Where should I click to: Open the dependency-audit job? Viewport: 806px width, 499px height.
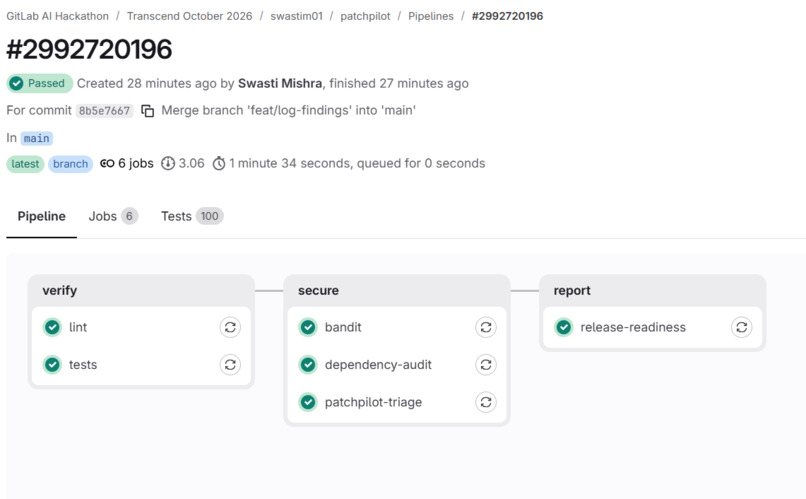click(378, 365)
